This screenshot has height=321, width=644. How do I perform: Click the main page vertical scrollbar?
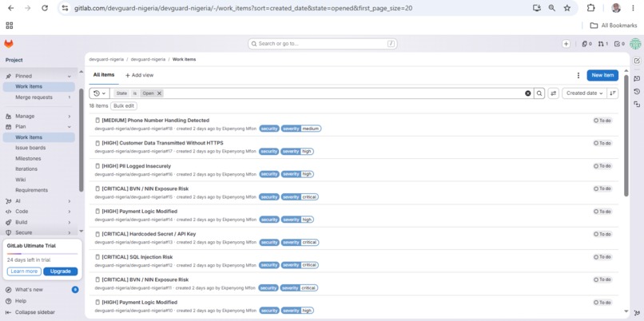coord(626,136)
